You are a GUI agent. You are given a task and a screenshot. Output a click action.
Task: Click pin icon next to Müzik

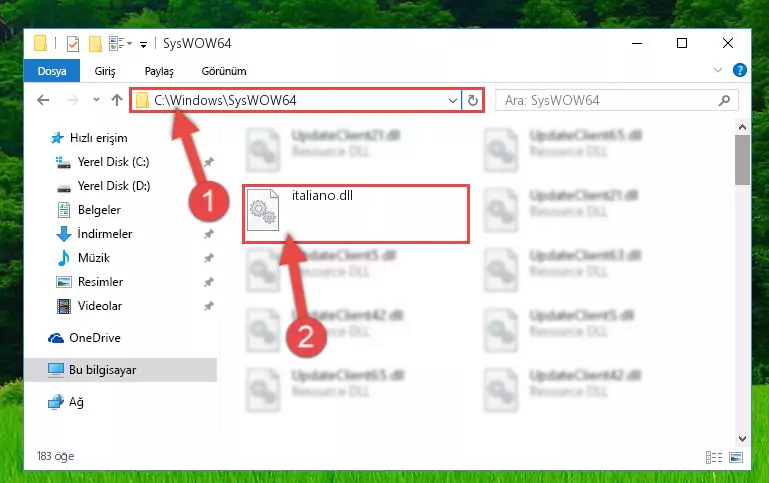(209, 258)
